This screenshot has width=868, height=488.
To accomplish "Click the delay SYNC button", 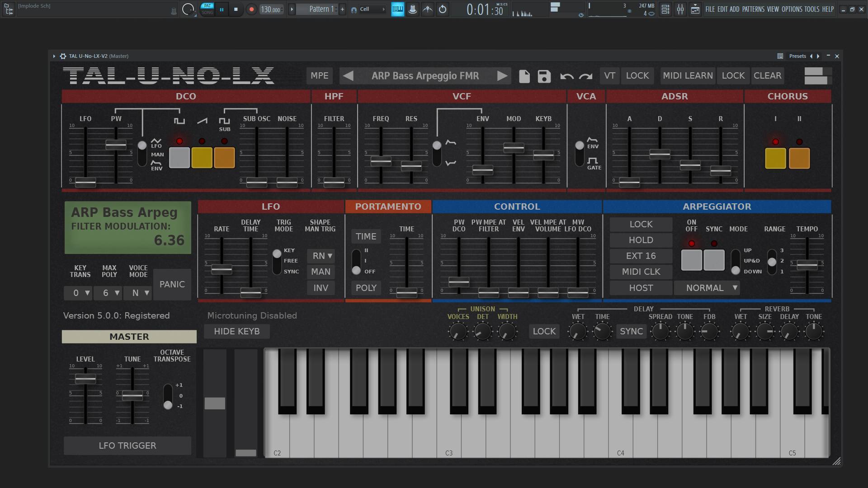I will (x=631, y=331).
